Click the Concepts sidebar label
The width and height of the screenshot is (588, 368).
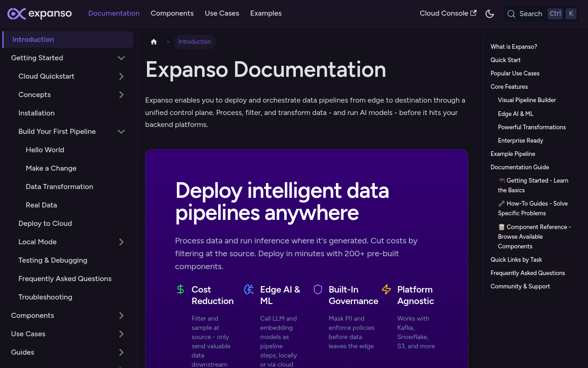coord(34,95)
